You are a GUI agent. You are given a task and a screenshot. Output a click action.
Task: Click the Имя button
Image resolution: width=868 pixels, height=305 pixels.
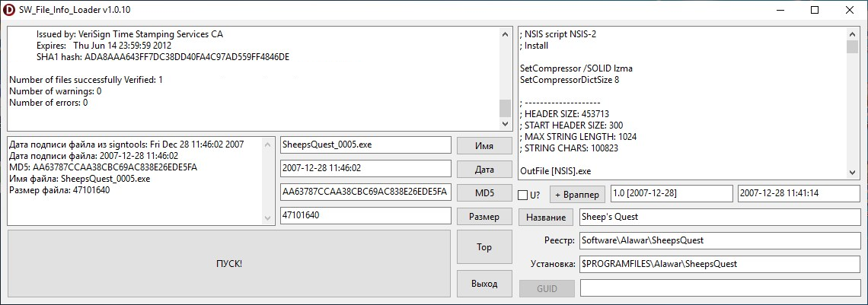tap(484, 146)
